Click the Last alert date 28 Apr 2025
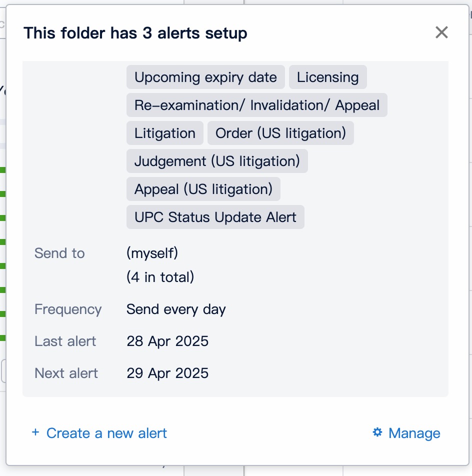Viewport: 472px width, 476px height. click(167, 341)
